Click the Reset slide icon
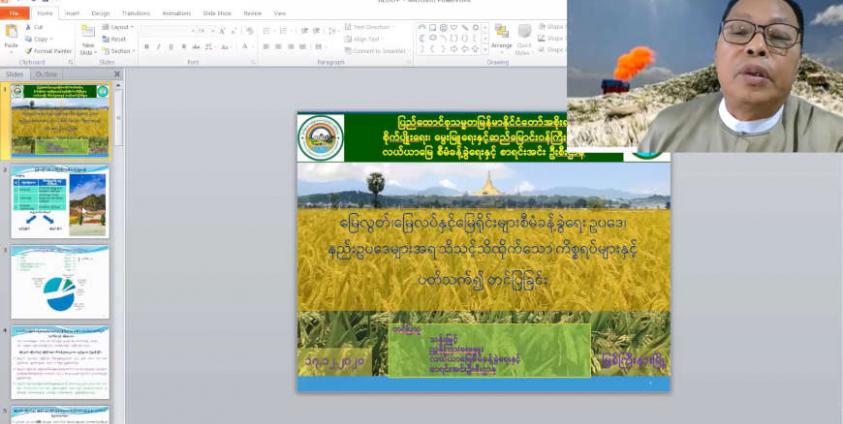The height and width of the screenshot is (424, 843). click(x=116, y=39)
